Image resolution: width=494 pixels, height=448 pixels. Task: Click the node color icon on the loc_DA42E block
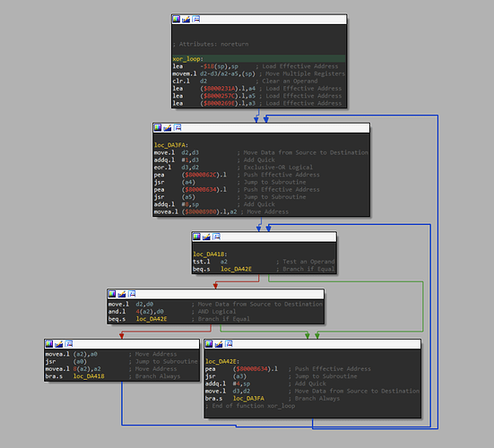[209, 344]
